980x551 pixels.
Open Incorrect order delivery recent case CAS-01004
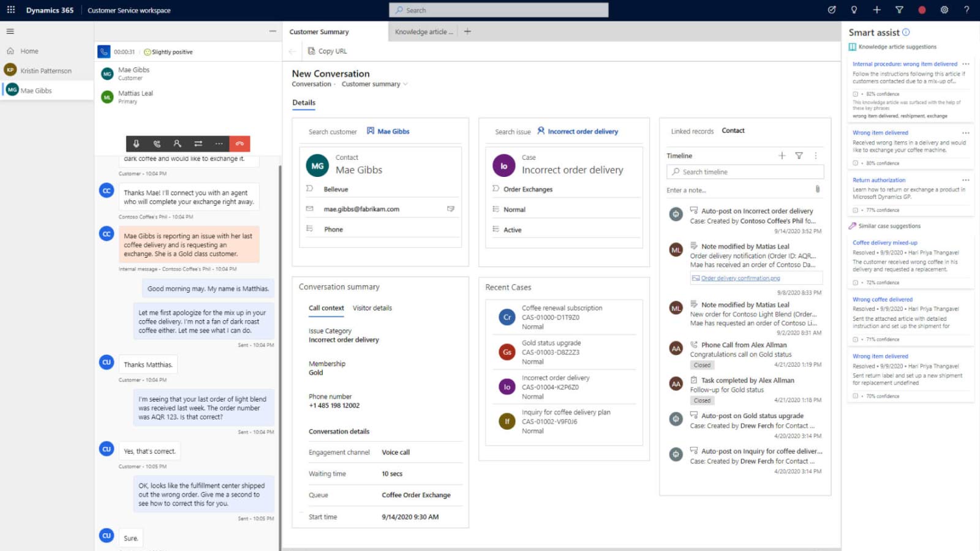563,387
